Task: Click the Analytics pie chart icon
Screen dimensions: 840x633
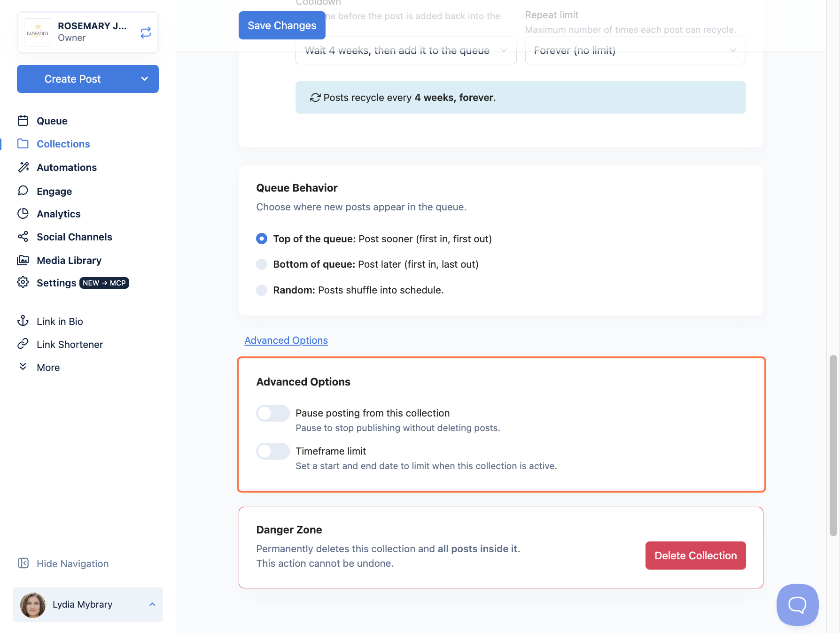Action: pos(23,214)
